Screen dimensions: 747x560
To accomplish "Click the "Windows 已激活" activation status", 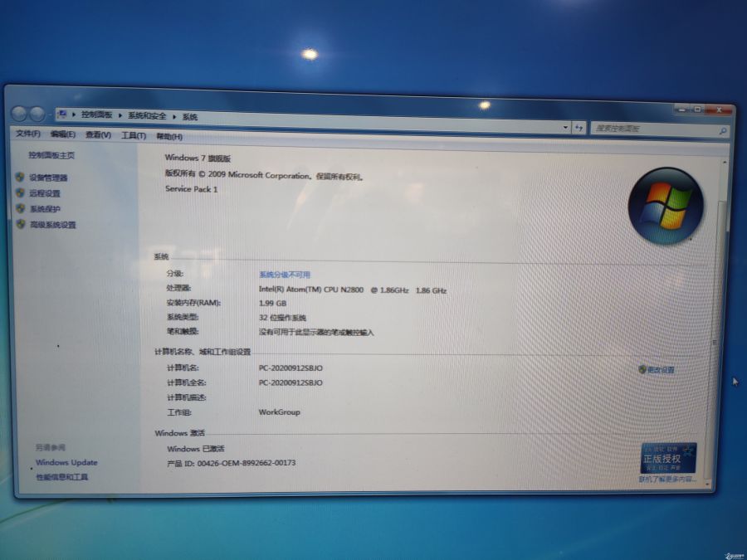I will point(196,449).
